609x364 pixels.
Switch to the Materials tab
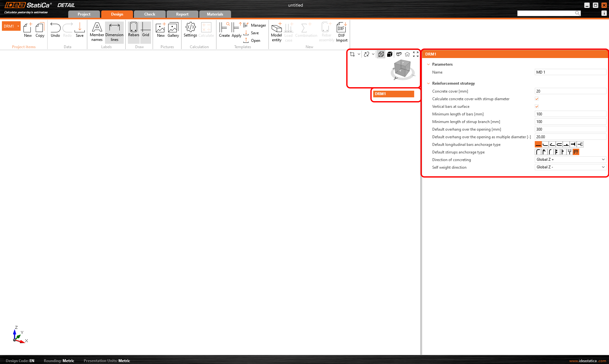coord(215,14)
